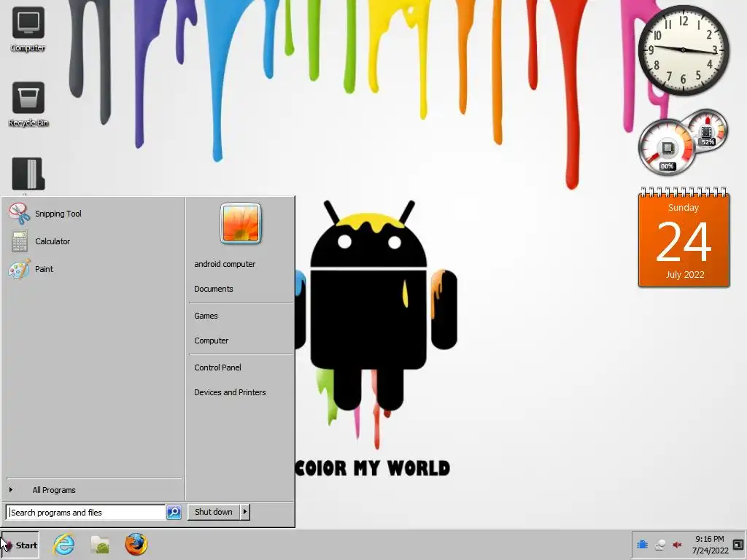This screenshot has width=747, height=560.
Task: Click the Start button
Action: 20,545
